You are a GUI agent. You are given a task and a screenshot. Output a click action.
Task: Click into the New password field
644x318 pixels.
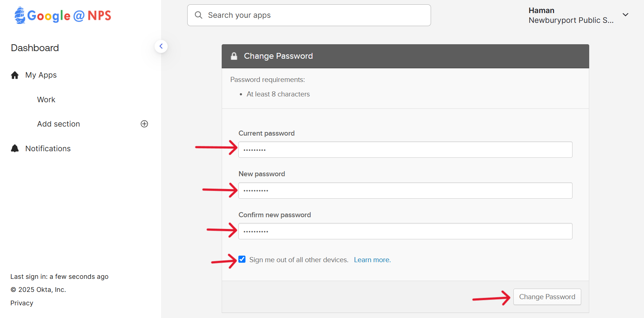click(x=405, y=191)
